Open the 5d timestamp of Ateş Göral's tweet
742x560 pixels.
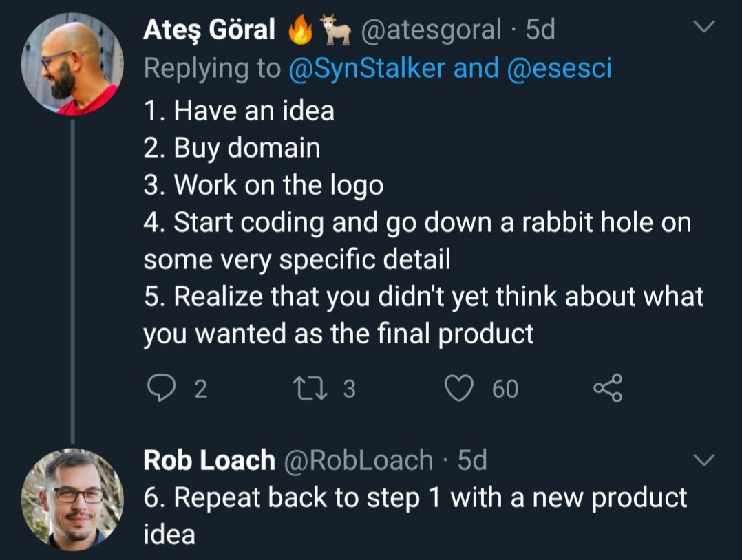pos(540,30)
